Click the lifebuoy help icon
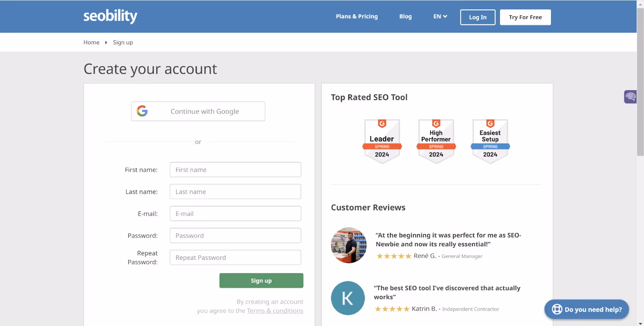Viewport: 644px width, 326px height. click(x=557, y=309)
